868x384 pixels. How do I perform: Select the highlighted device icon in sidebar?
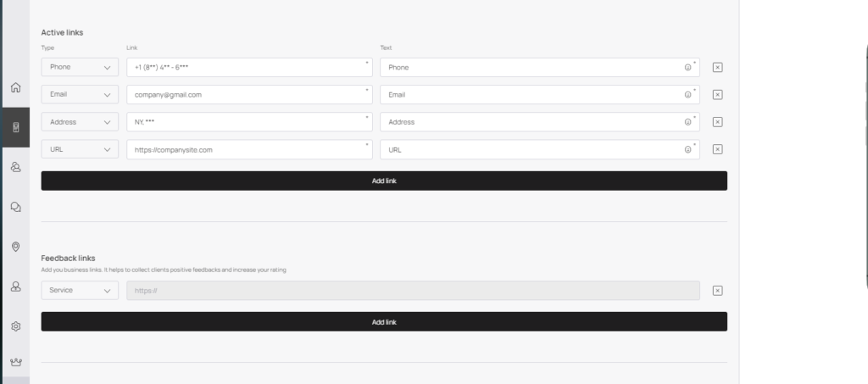click(15, 127)
